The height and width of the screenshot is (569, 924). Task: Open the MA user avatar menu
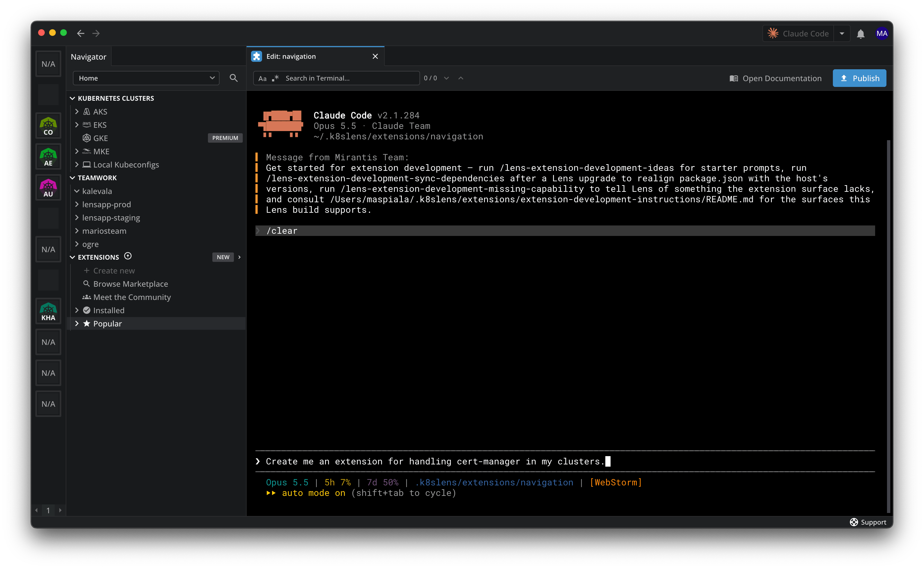click(x=881, y=33)
